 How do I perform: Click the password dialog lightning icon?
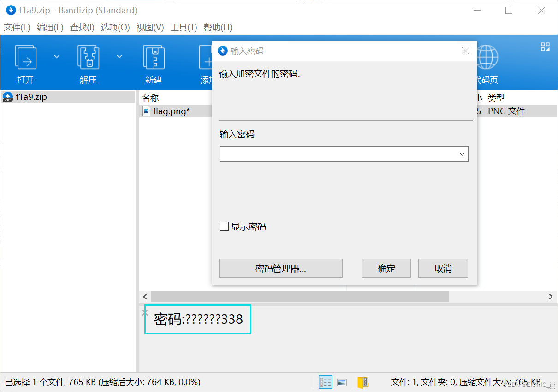click(223, 51)
